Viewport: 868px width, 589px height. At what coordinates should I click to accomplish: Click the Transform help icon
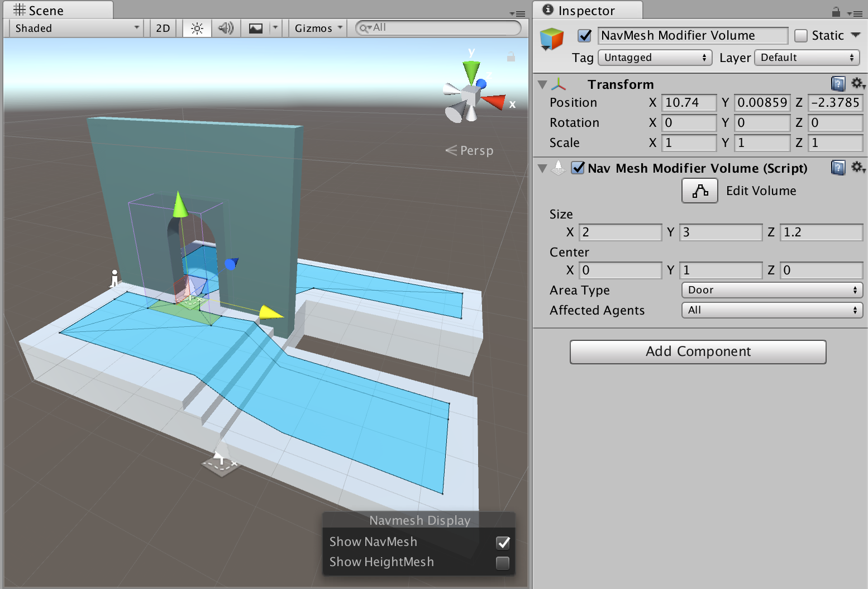pos(838,84)
